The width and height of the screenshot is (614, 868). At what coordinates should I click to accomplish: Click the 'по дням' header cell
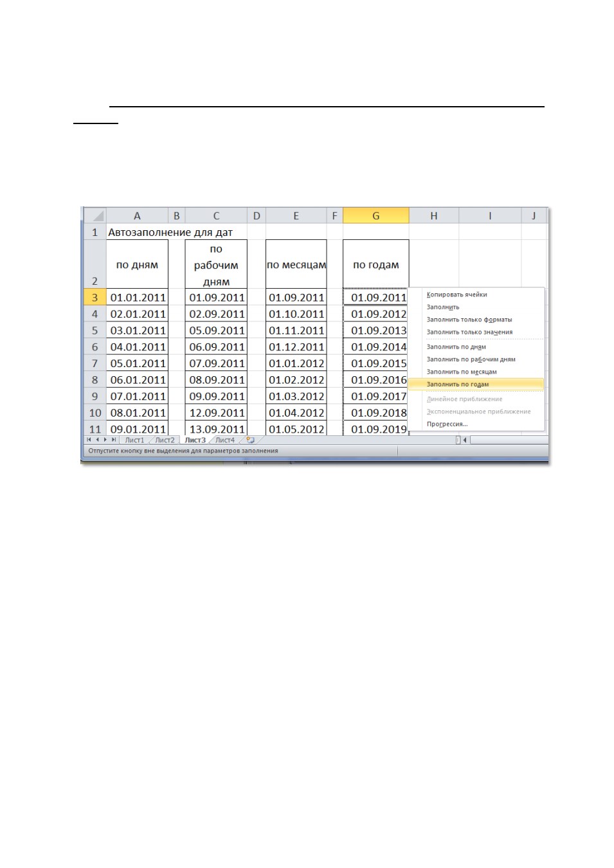[137, 264]
